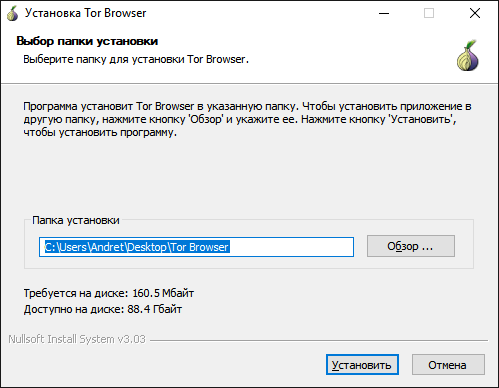Click empty space right of the selected path
Viewport: 499px width, 388px height.
pyautogui.click(x=292, y=247)
